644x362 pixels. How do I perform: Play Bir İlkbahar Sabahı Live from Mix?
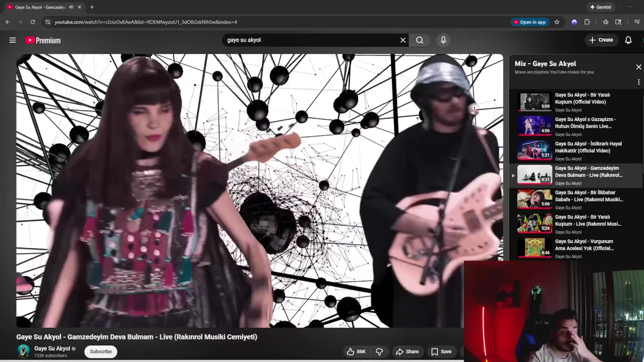(576, 200)
